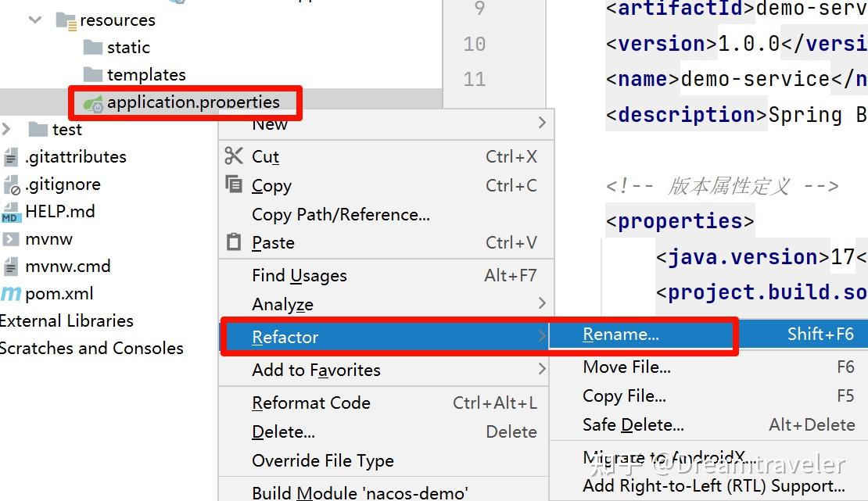Click the application.properties Spring icon
868x501 pixels.
(x=94, y=102)
